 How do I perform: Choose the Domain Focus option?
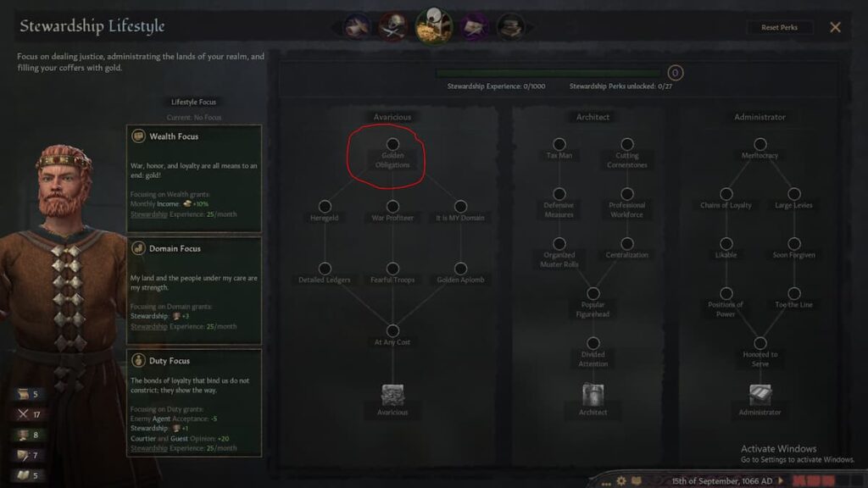coord(194,291)
